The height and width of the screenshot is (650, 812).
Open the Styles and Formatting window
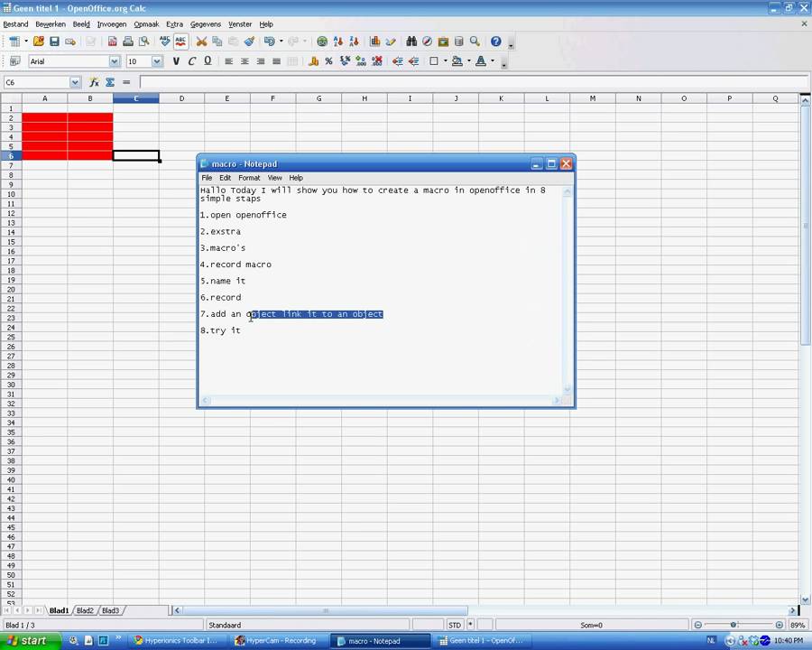pyautogui.click(x=15, y=61)
